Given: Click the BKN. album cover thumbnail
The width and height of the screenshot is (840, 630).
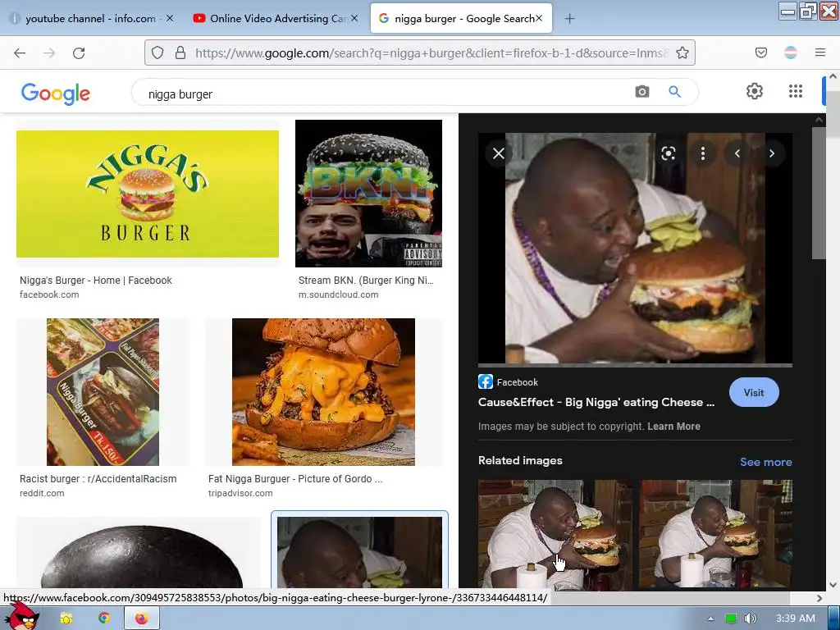Looking at the screenshot, I should pos(368,194).
